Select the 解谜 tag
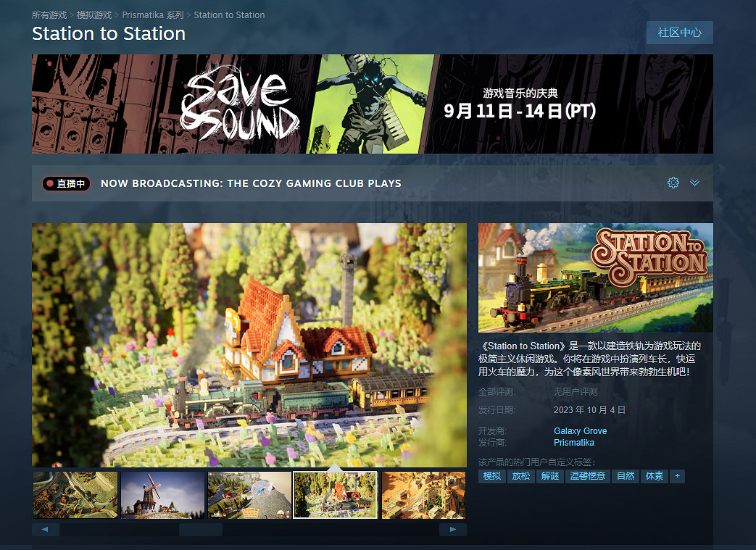 (x=549, y=476)
